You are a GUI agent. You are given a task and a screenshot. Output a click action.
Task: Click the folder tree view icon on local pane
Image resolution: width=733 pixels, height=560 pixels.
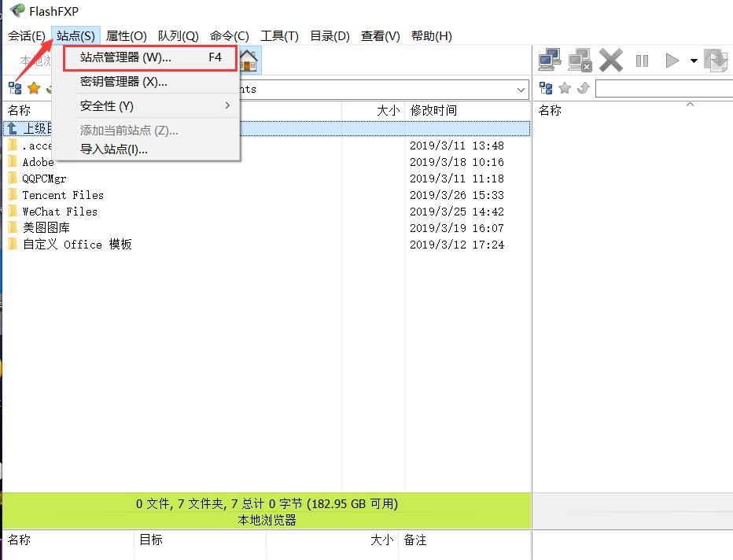[14, 88]
